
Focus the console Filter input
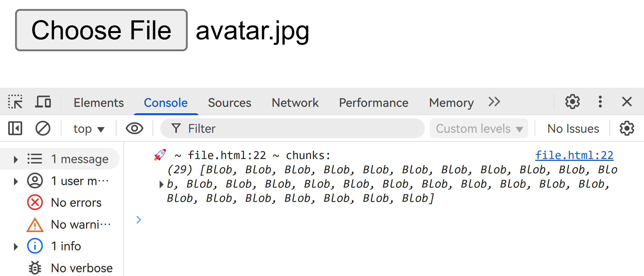pyautogui.click(x=293, y=129)
